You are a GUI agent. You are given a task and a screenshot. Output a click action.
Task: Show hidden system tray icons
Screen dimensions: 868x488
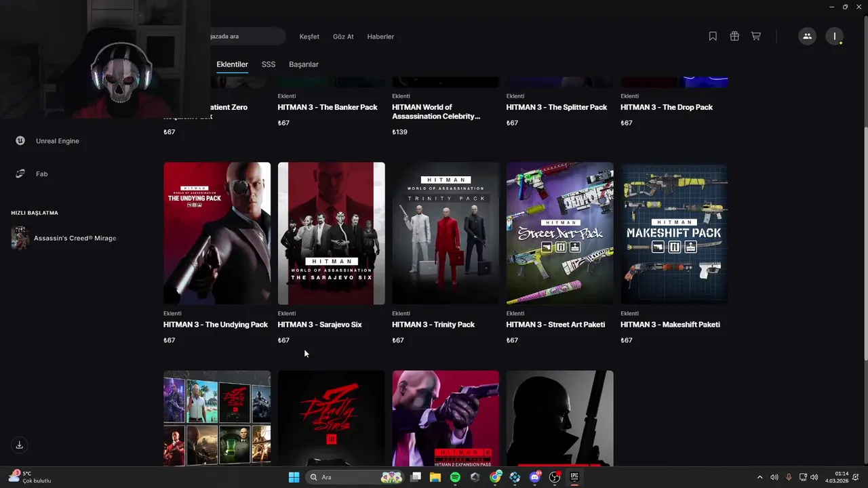759,477
